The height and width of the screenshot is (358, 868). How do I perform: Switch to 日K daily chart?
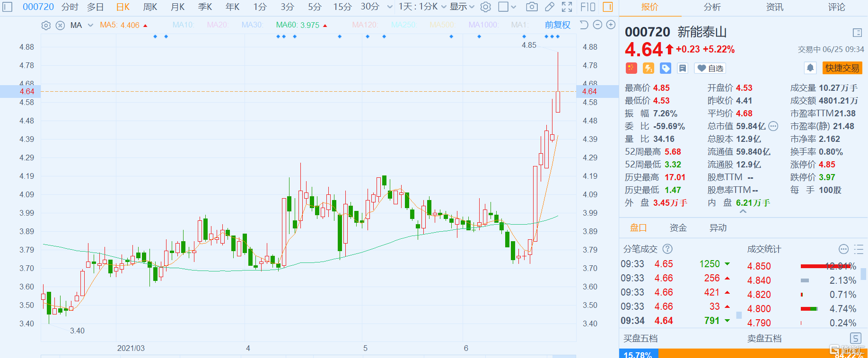click(x=123, y=7)
